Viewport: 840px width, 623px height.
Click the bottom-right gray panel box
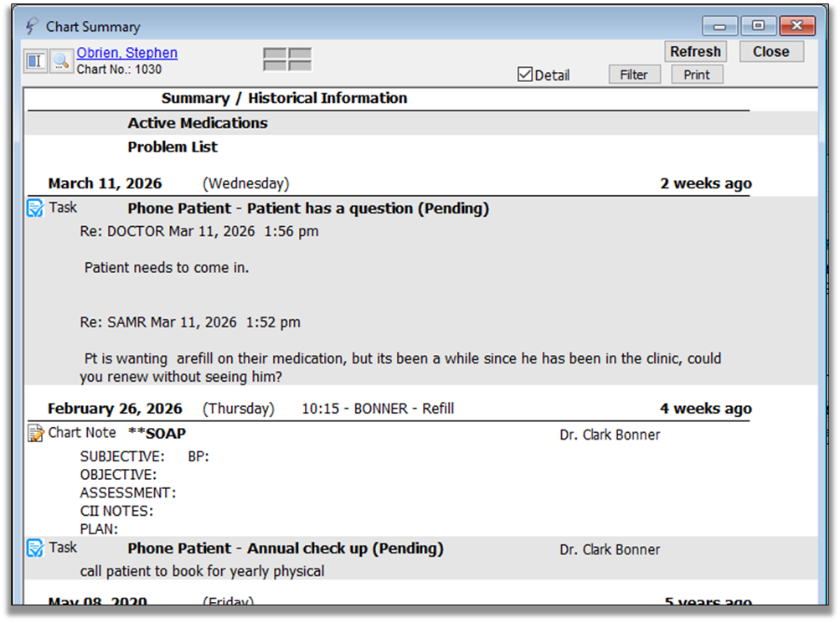(299, 65)
